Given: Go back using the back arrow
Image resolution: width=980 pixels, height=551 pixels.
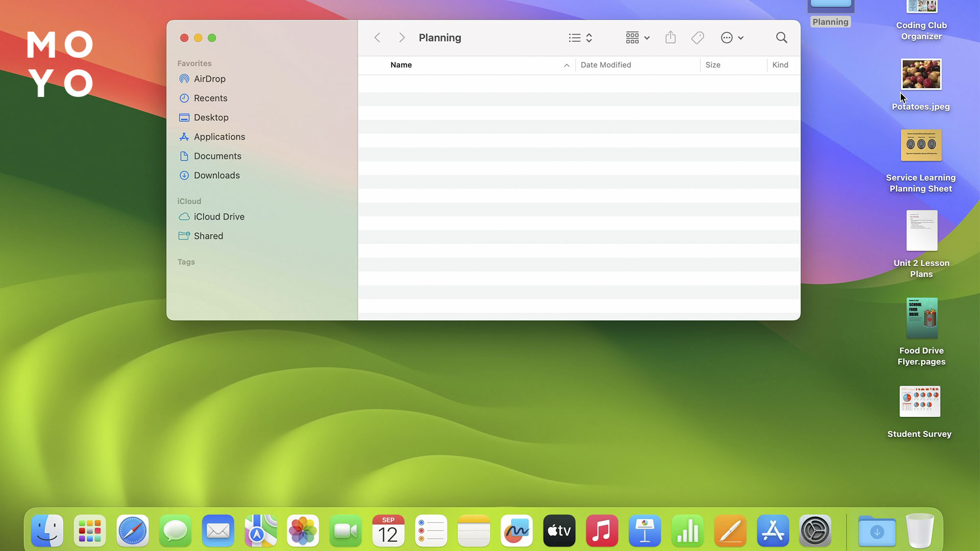Looking at the screenshot, I should click(377, 37).
